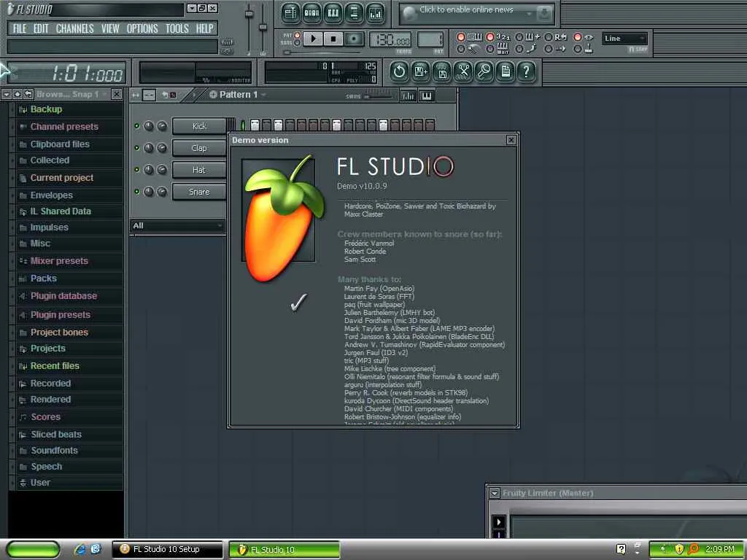Open the Line snap dropdown

[624, 38]
